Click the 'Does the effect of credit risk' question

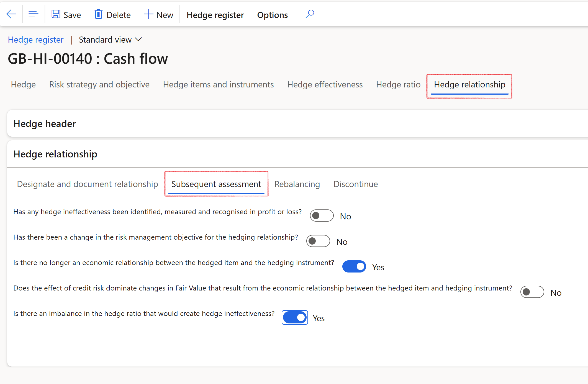click(263, 288)
